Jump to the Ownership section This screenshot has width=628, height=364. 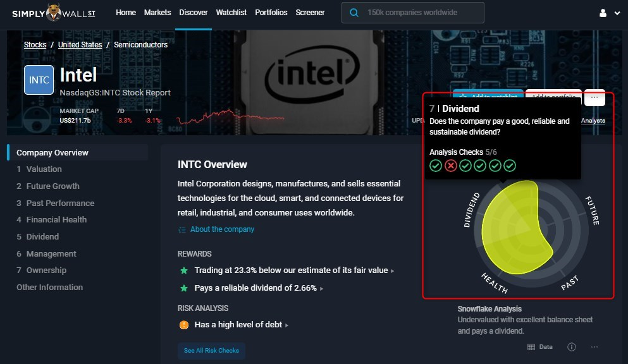tap(41, 270)
